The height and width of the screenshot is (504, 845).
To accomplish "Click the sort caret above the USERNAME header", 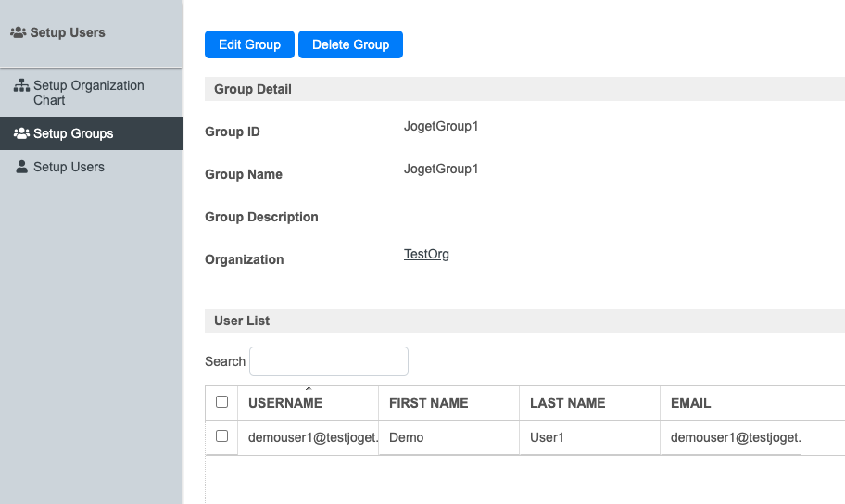I will 309,388.
